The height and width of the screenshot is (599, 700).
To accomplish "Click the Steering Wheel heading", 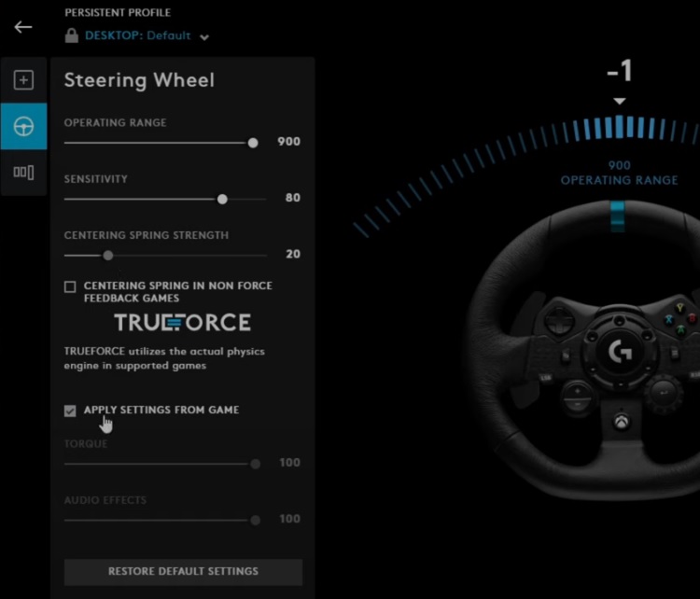I will (x=139, y=80).
